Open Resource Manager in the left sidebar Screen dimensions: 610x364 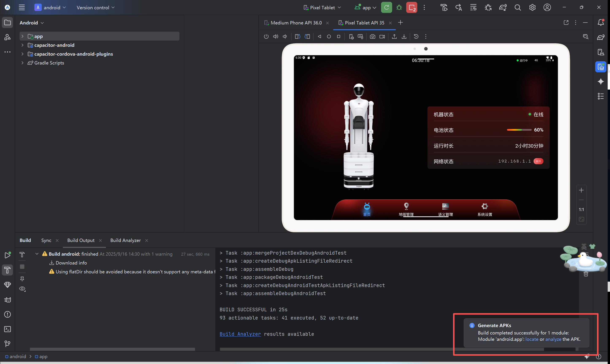(x=7, y=37)
